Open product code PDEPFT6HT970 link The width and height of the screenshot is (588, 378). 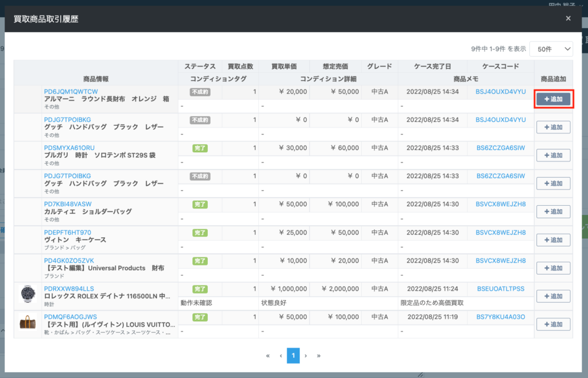click(x=68, y=233)
